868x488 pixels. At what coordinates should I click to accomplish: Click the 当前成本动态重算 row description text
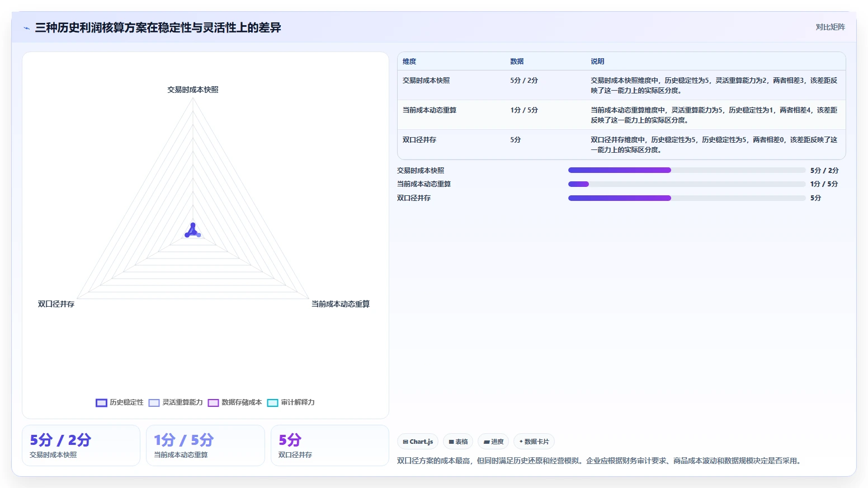(x=714, y=115)
